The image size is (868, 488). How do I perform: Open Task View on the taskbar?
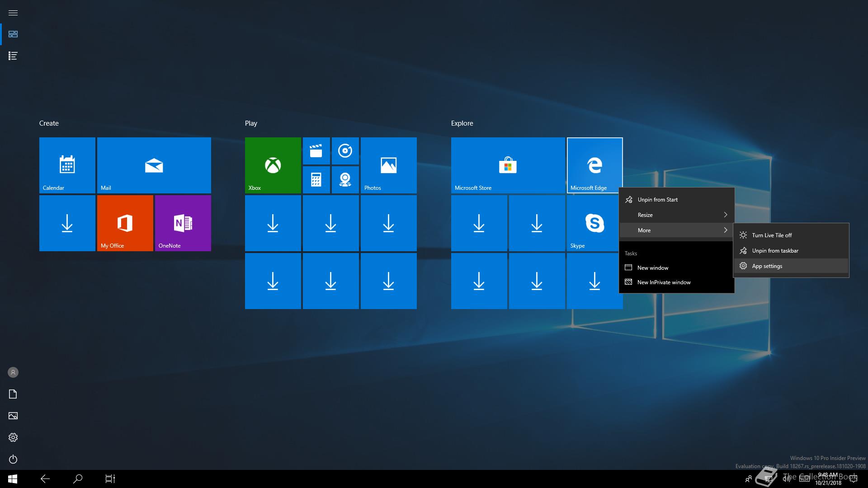tap(110, 479)
